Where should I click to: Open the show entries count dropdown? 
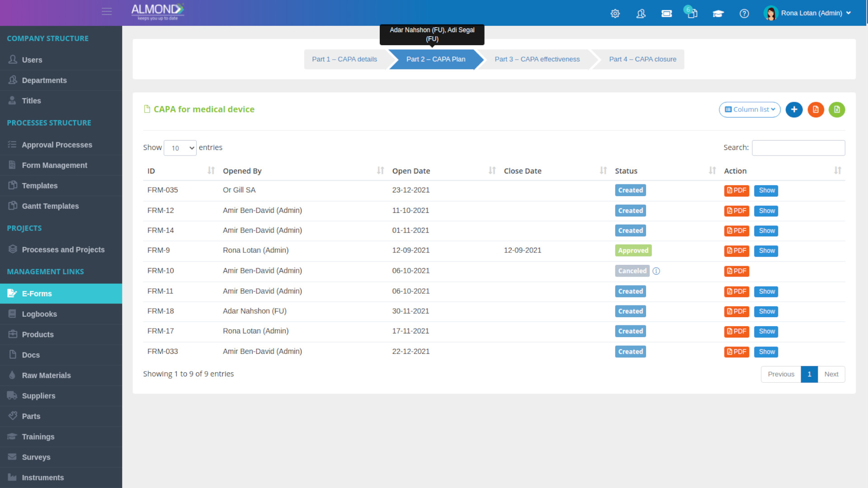[x=180, y=148]
